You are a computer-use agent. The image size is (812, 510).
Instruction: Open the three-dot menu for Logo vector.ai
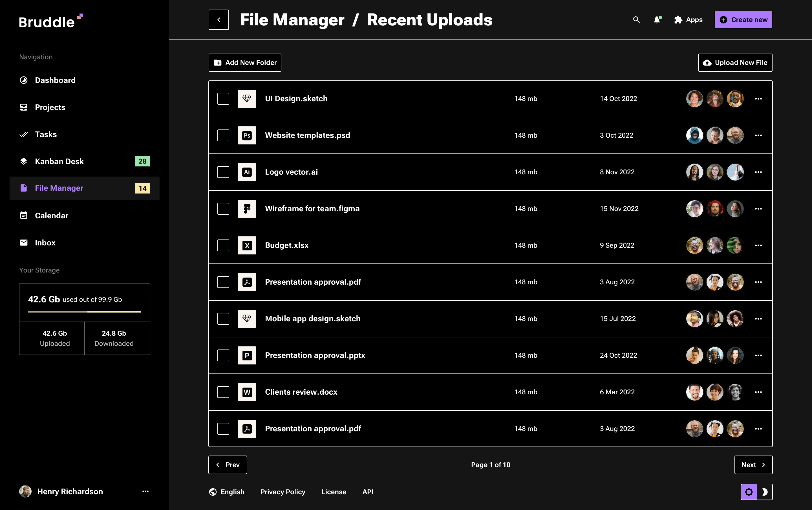758,172
